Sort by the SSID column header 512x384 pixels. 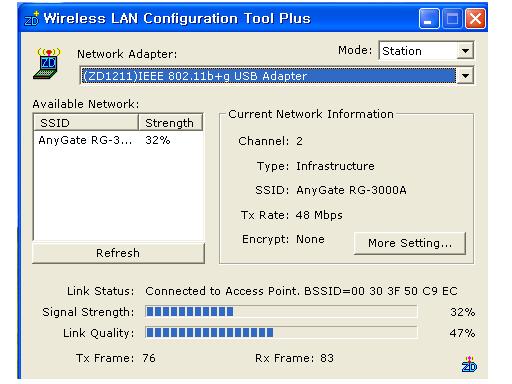coord(86,123)
